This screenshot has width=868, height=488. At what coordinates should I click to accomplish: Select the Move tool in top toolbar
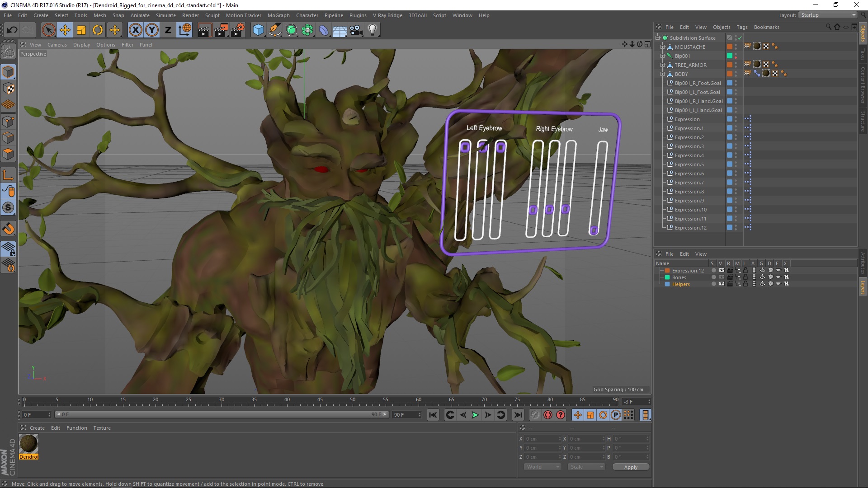pyautogui.click(x=65, y=30)
